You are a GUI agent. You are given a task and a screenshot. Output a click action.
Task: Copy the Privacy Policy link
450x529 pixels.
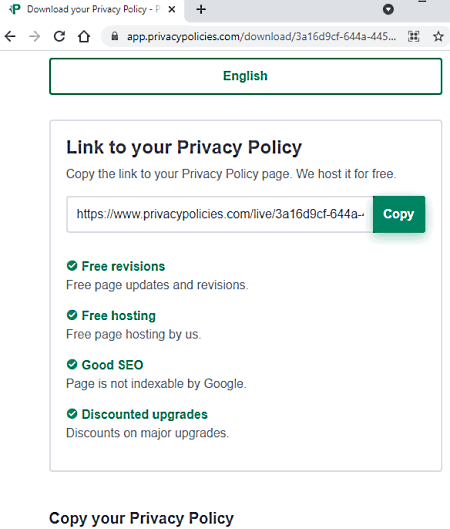click(399, 214)
